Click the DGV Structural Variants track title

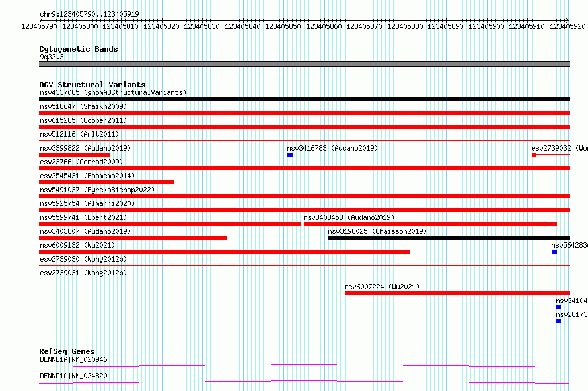pyautogui.click(x=92, y=85)
